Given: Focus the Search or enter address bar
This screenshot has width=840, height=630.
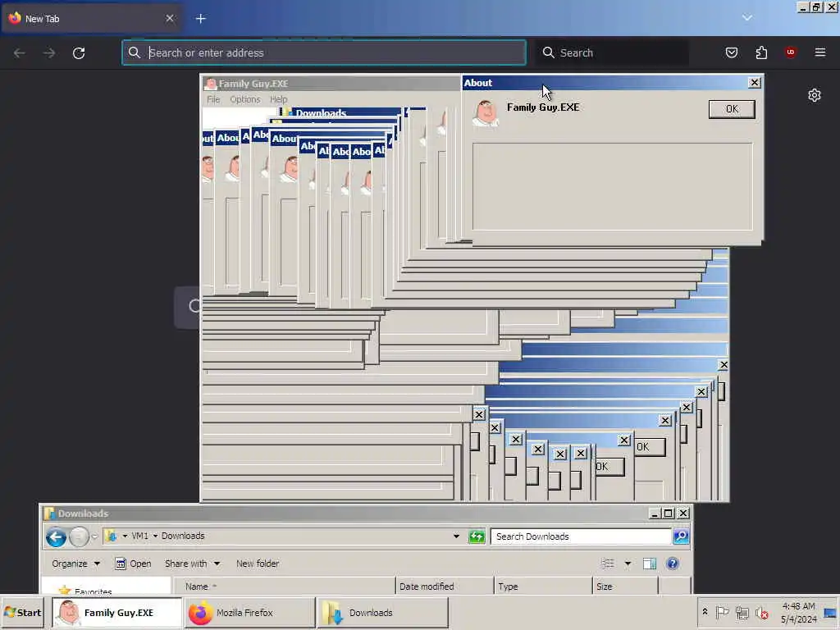Looking at the screenshot, I should point(324,52).
